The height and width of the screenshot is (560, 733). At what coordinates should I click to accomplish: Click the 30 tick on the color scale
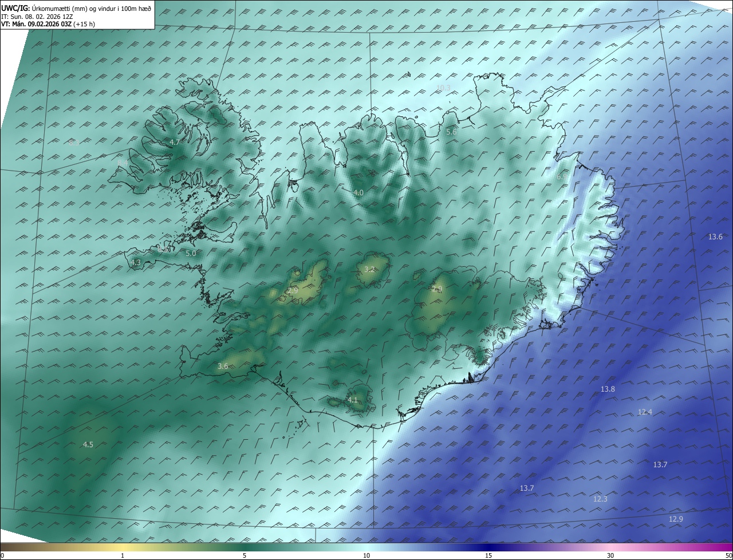point(610,556)
